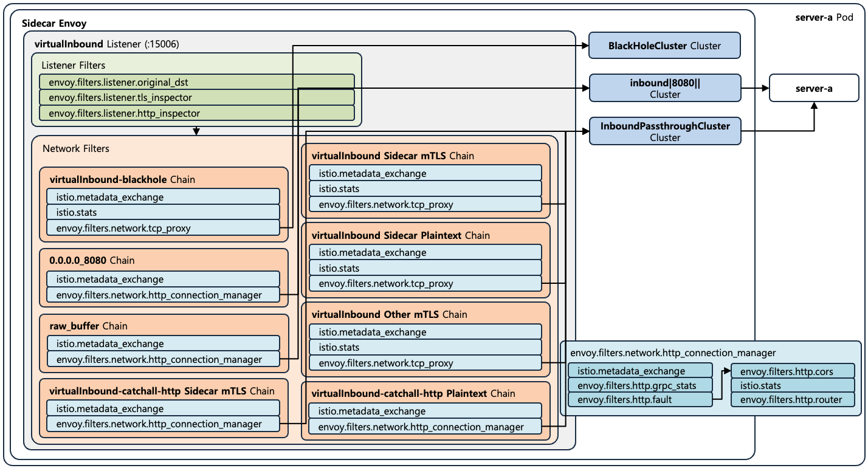
Task: Click 'virtualInbound-catchall-http Sidecar mTLS Chain' title
Action: coord(162,391)
